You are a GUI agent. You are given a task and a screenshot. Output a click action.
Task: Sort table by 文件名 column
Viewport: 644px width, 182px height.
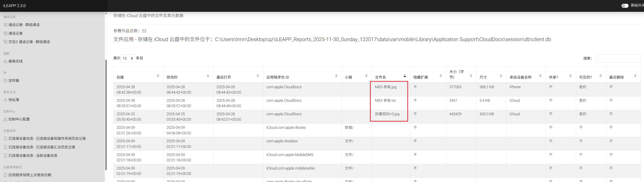click(x=391, y=75)
